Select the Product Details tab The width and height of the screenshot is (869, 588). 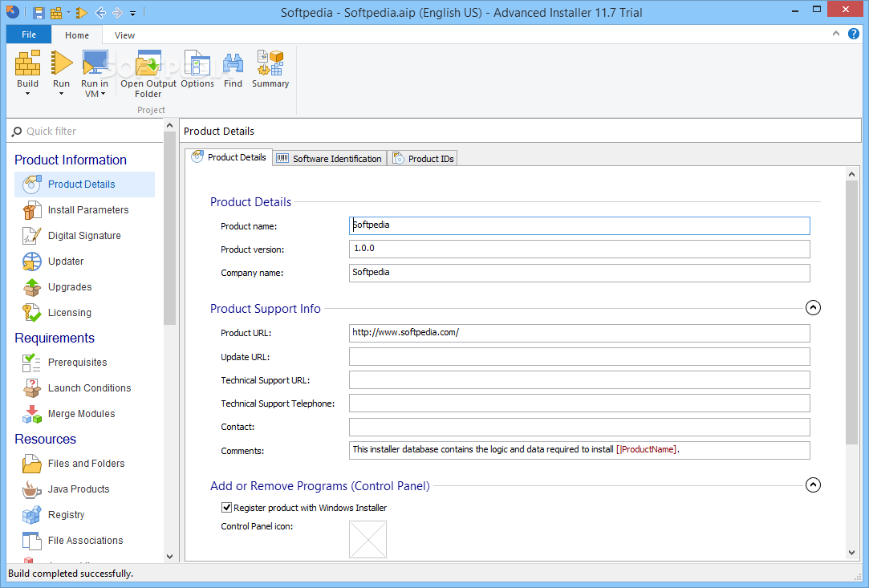click(x=229, y=157)
